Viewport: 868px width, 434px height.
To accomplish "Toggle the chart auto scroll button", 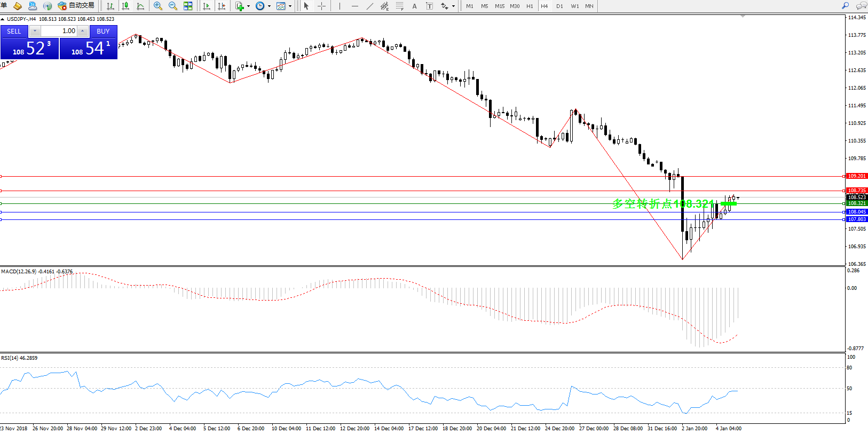I will [x=207, y=6].
